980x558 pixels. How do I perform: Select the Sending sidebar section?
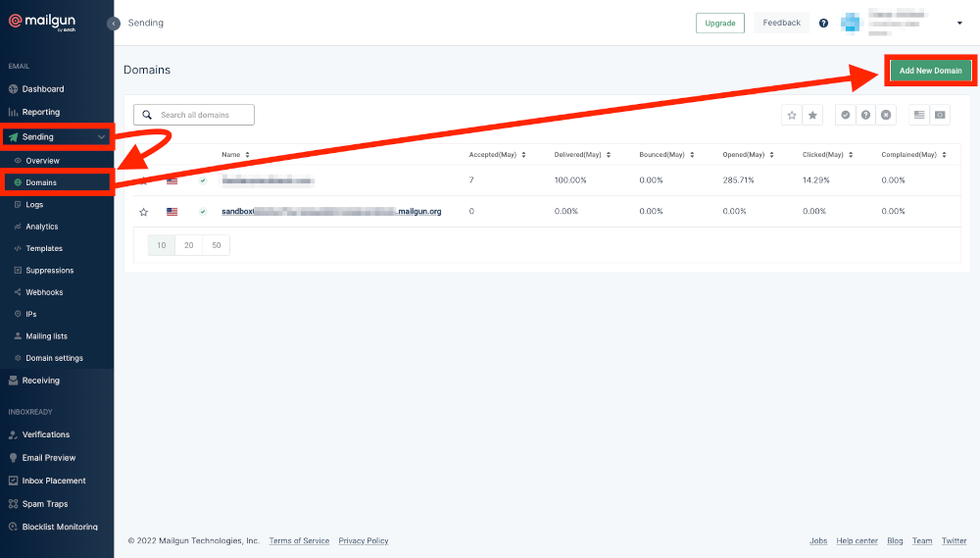pos(57,137)
